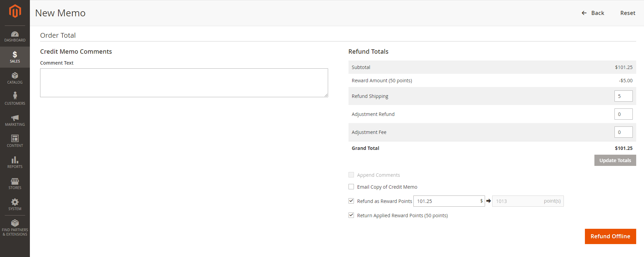Click inside the Comment Text area
The height and width of the screenshot is (257, 644).
[x=184, y=83]
